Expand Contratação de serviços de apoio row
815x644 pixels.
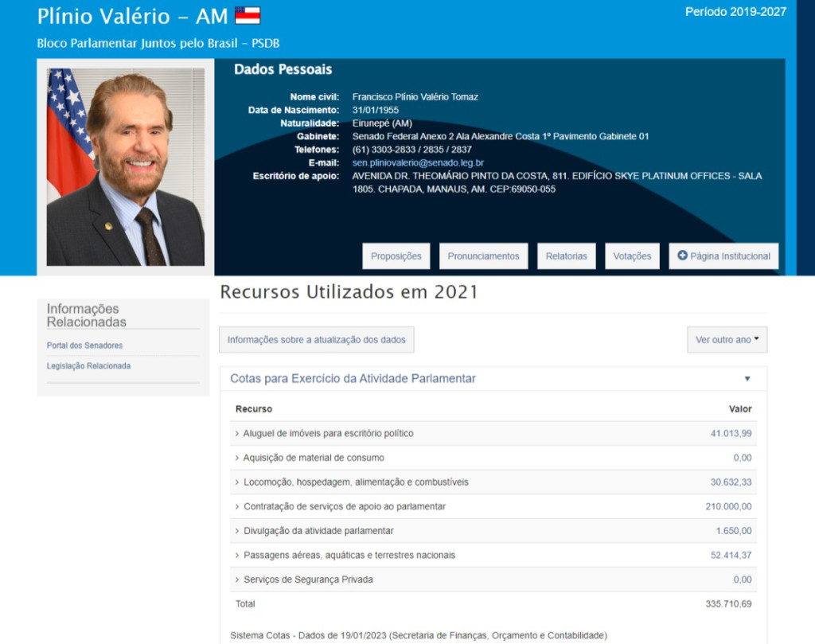pos(344,506)
